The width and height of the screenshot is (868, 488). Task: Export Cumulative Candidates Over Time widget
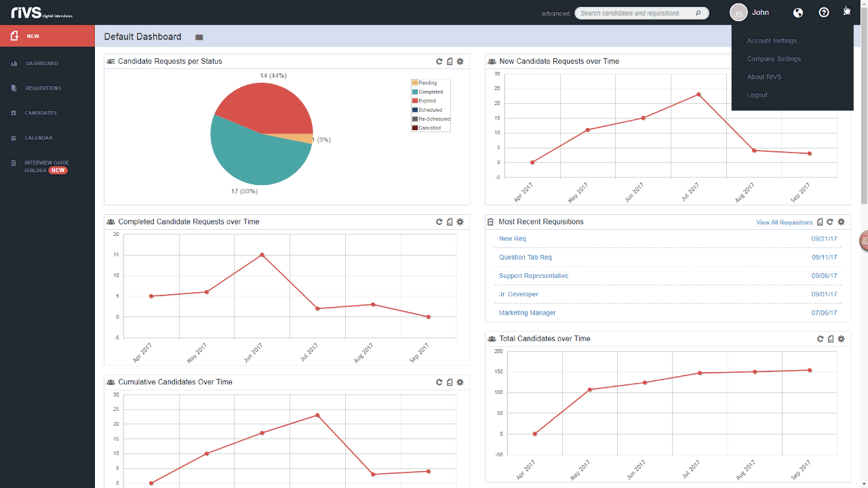[450, 382]
